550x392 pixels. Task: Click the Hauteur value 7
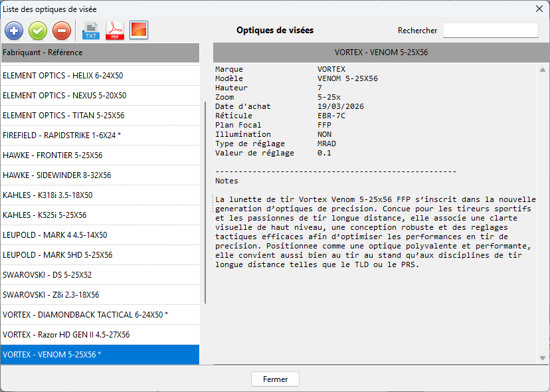click(320, 88)
